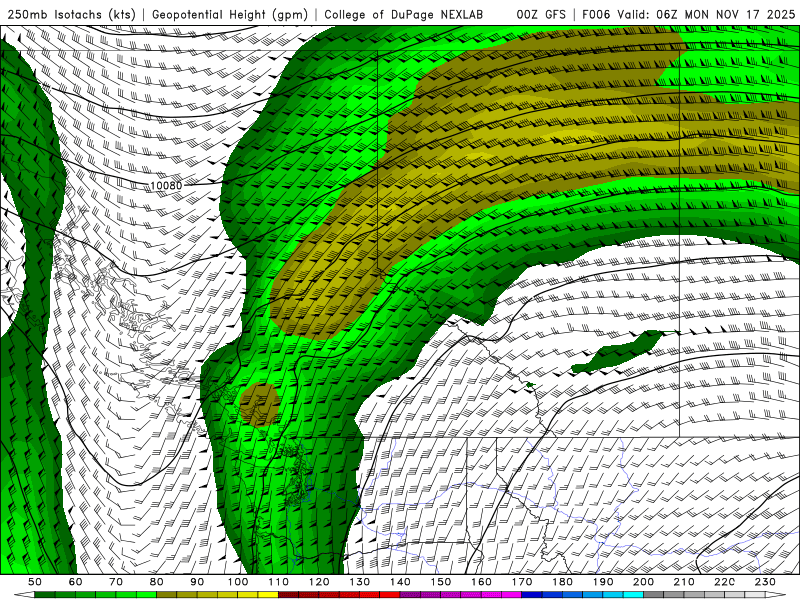Click the legend value '90'
Image resolution: width=800 pixels, height=600 pixels.
click(x=197, y=582)
